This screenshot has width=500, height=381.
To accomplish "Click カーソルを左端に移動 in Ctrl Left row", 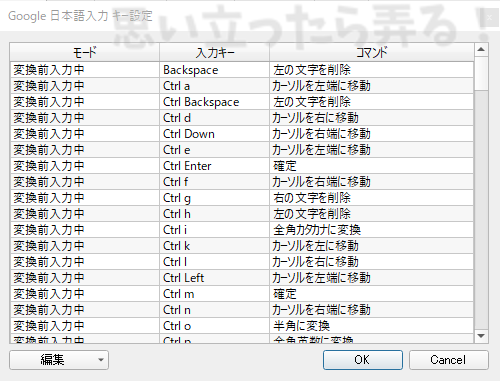I will coord(372,278).
